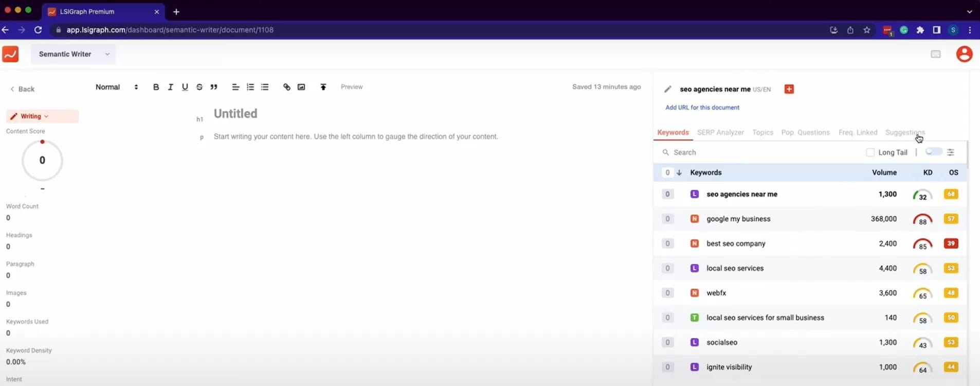Click the export upload arrow icon
This screenshot has height=386, width=980.
[323, 87]
